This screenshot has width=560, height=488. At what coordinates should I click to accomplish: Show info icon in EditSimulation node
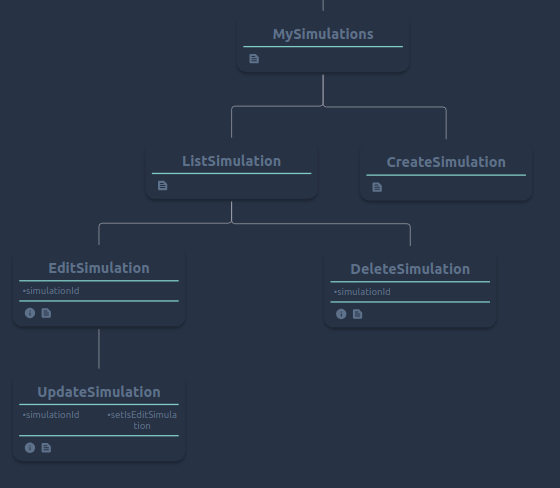click(x=30, y=313)
